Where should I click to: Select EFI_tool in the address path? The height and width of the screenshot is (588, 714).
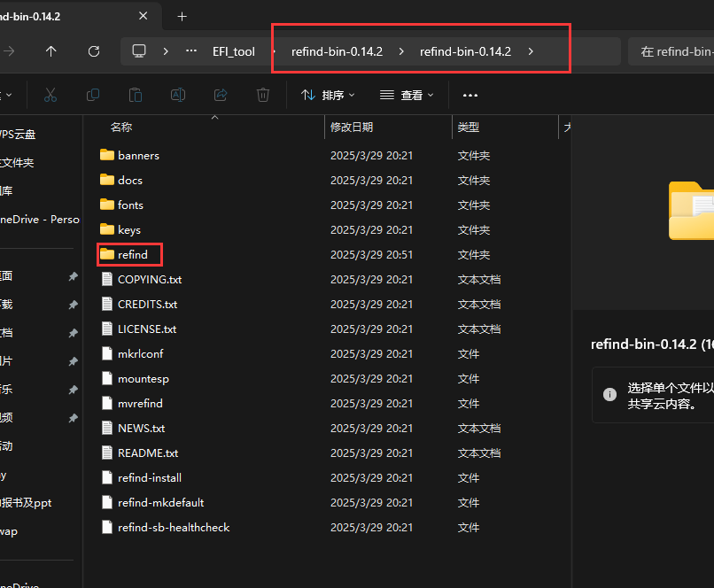234,51
